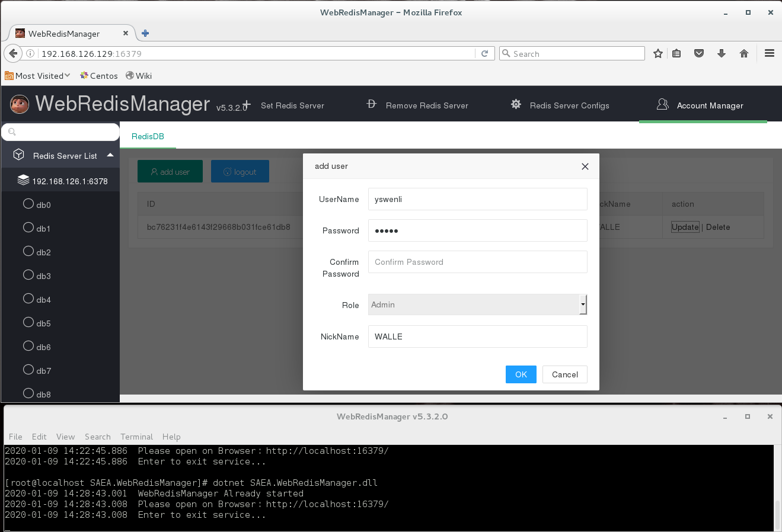Click the bookmark star icon
Screen dimensions: 782x532
click(658, 53)
